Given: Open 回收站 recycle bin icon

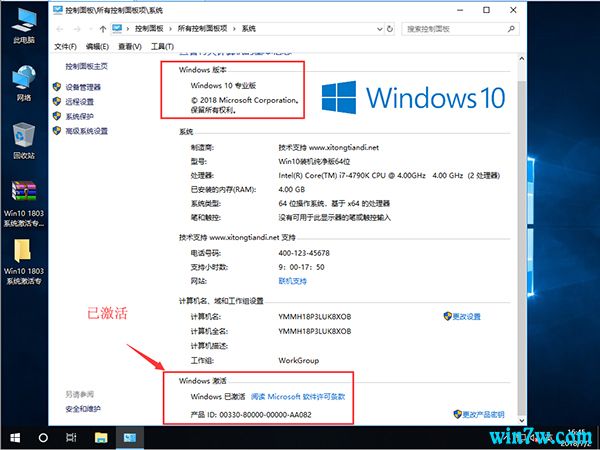Looking at the screenshot, I should (x=24, y=141).
